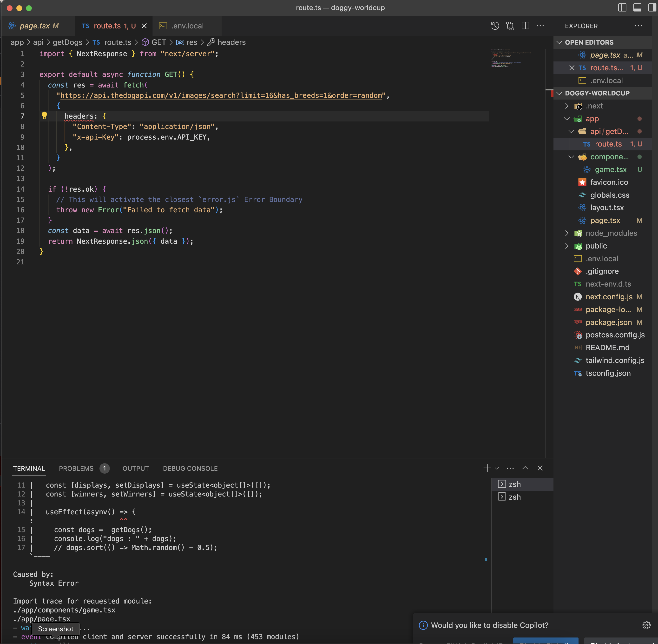658x644 pixels.
Task: Split the editor to the right
Action: [x=525, y=26]
